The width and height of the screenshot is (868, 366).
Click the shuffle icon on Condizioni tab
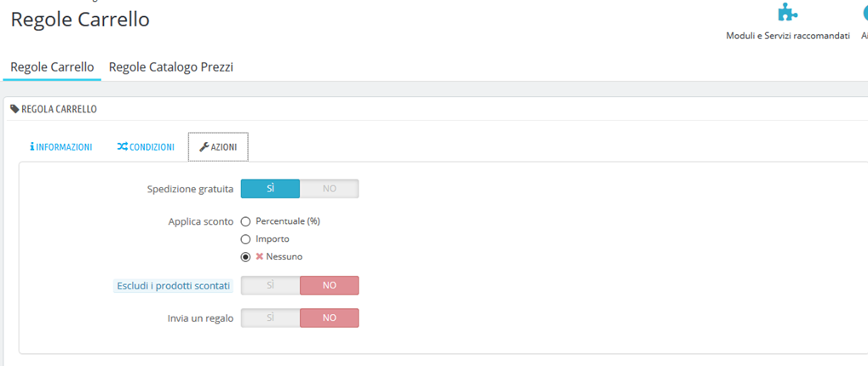pyautogui.click(x=123, y=147)
